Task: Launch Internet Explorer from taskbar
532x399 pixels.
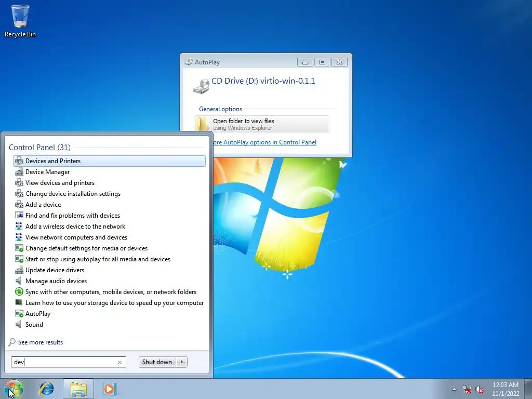Action: (46, 389)
